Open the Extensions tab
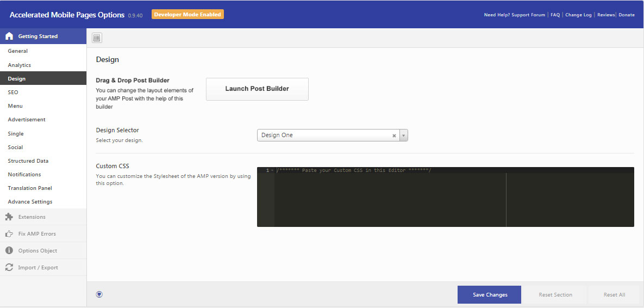The width and height of the screenshot is (644, 308). click(43, 217)
